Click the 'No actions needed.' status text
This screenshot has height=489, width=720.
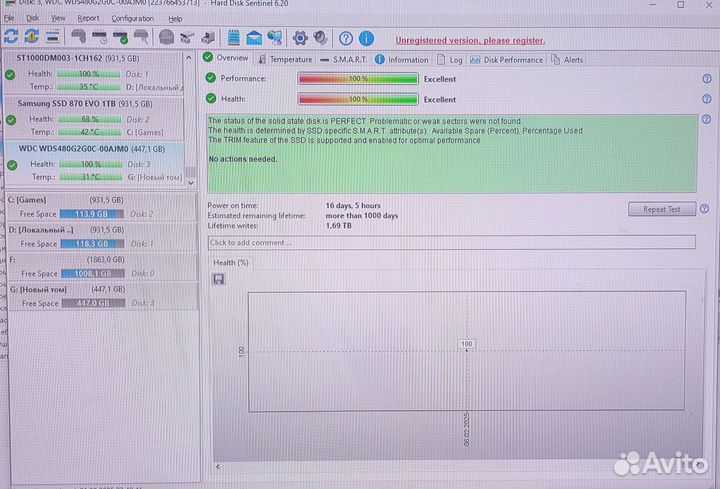tap(243, 159)
